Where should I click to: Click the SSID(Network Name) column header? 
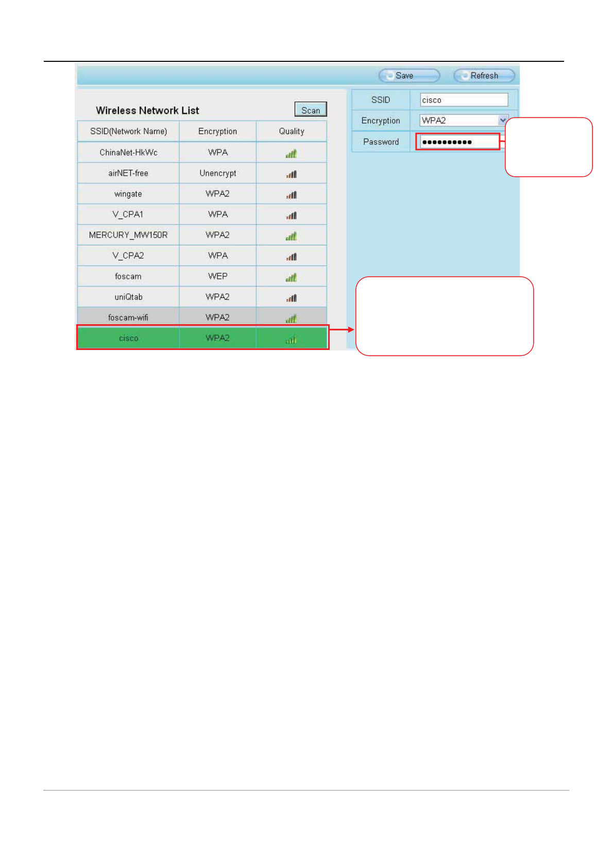click(128, 131)
